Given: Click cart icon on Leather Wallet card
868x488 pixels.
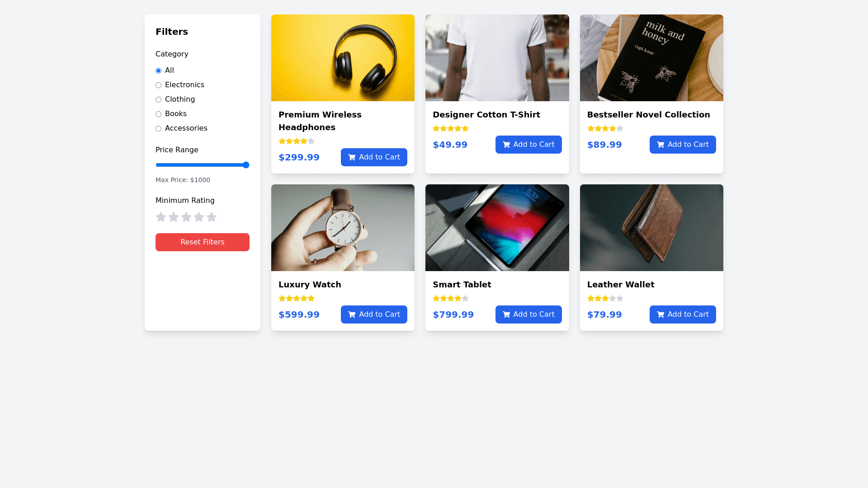Looking at the screenshot, I should tap(660, 314).
